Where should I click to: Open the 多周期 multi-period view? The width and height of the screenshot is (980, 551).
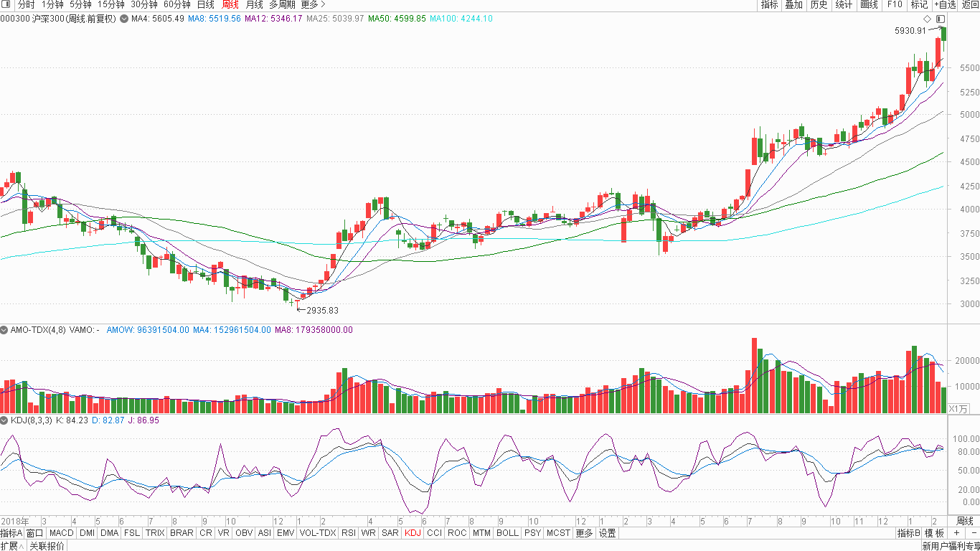[x=282, y=4]
